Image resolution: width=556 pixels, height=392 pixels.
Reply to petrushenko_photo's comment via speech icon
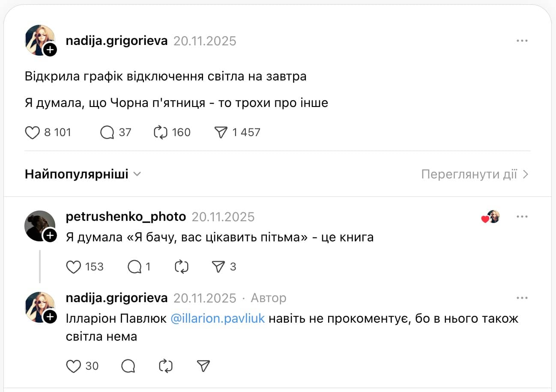[134, 267]
